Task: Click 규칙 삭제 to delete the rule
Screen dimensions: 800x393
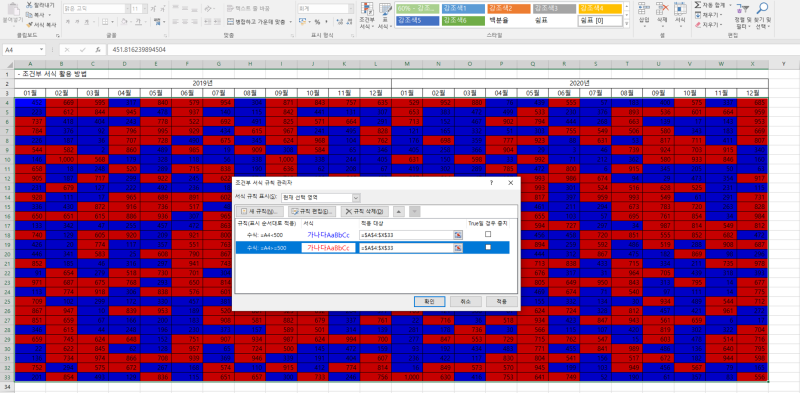Action: click(x=365, y=211)
